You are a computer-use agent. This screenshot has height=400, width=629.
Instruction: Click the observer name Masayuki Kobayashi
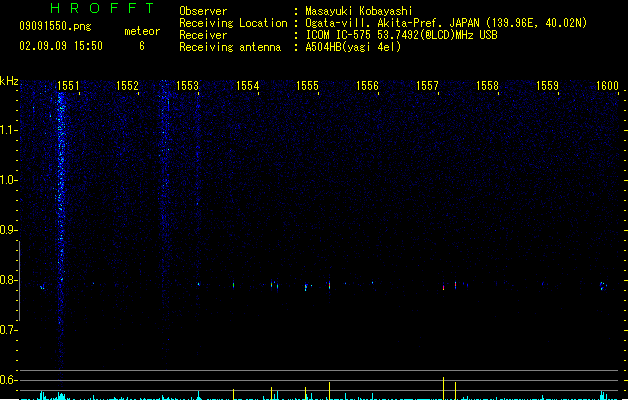[359, 11]
